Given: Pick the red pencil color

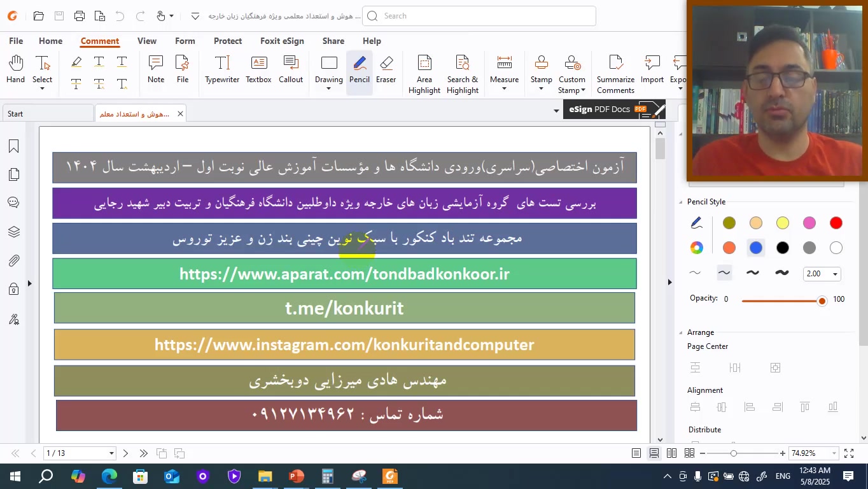Looking at the screenshot, I should [x=836, y=223].
